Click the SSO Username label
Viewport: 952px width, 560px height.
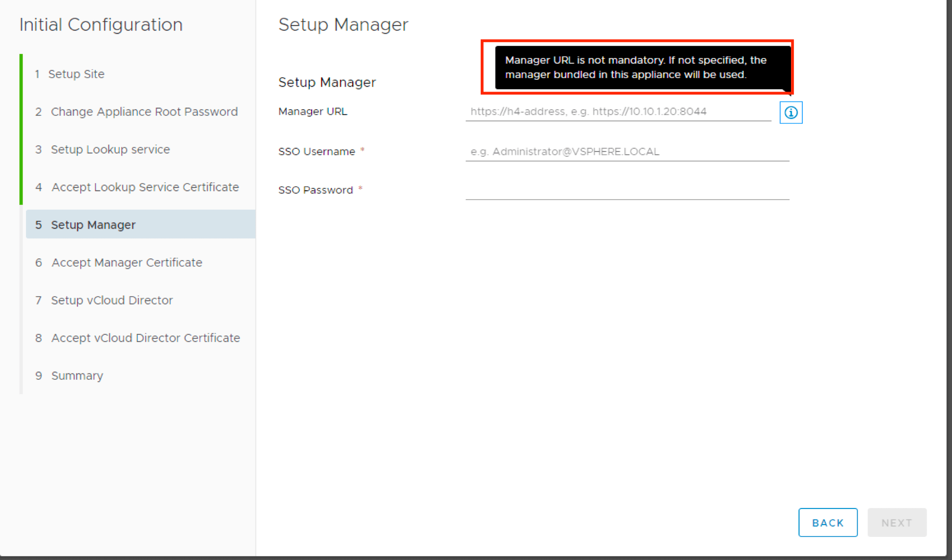[316, 152]
